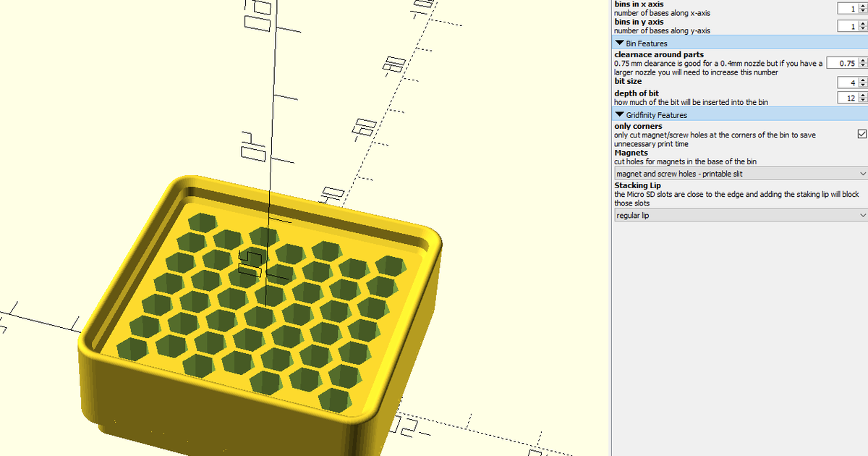Click the regular lip combo box
The image size is (868, 456).
click(x=723, y=215)
